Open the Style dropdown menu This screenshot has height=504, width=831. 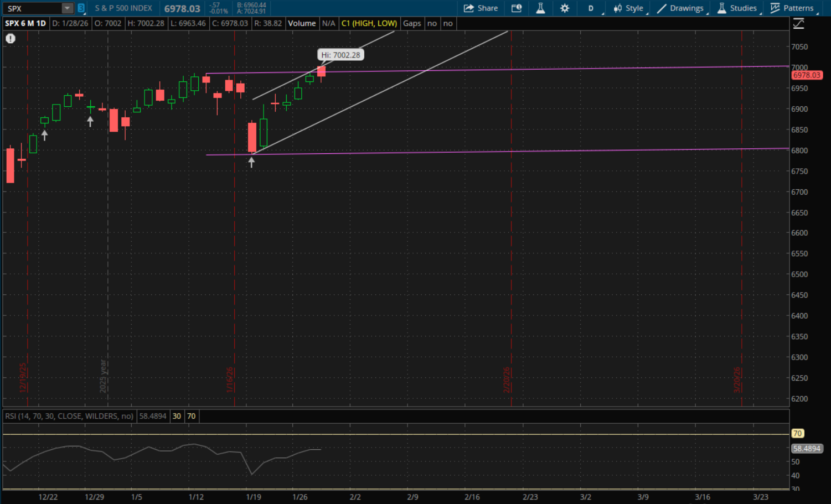tap(628, 8)
